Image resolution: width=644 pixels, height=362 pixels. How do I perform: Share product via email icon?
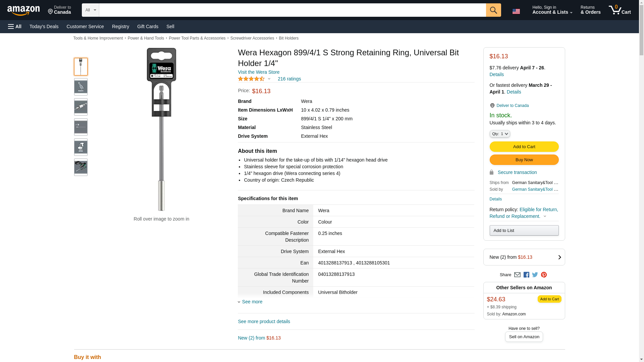tap(517, 275)
